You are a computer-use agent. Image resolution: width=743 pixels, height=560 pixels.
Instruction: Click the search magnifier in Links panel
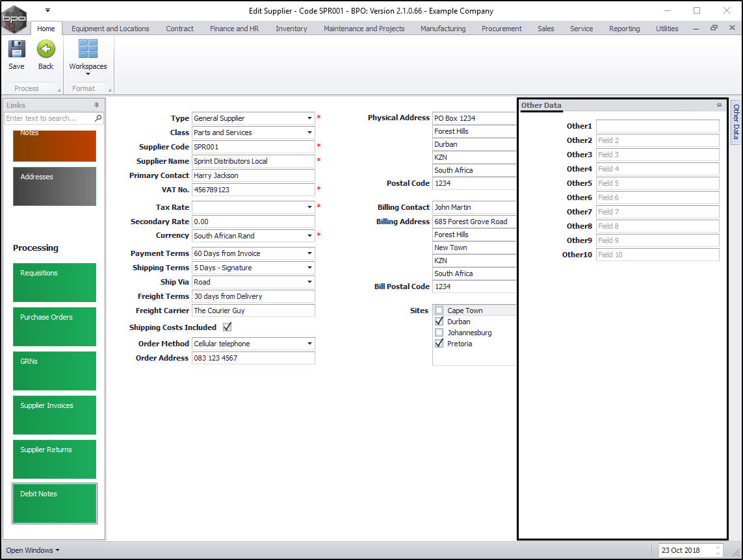98,118
